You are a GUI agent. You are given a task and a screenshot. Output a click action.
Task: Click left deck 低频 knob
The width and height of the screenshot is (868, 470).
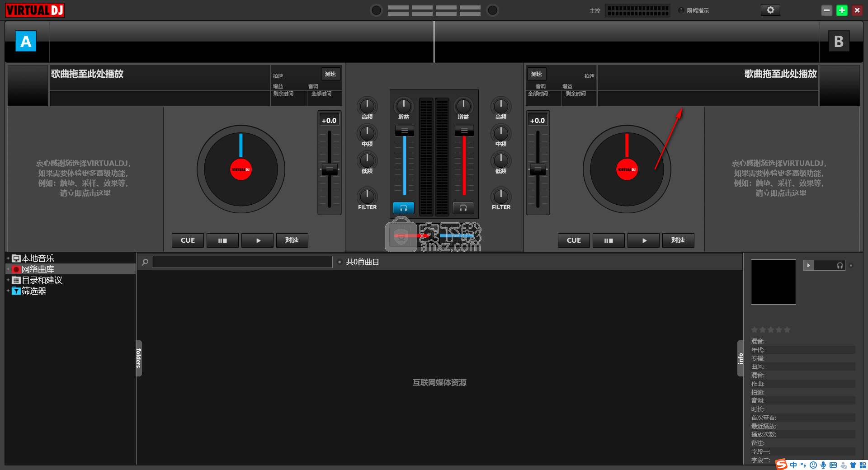367,160
